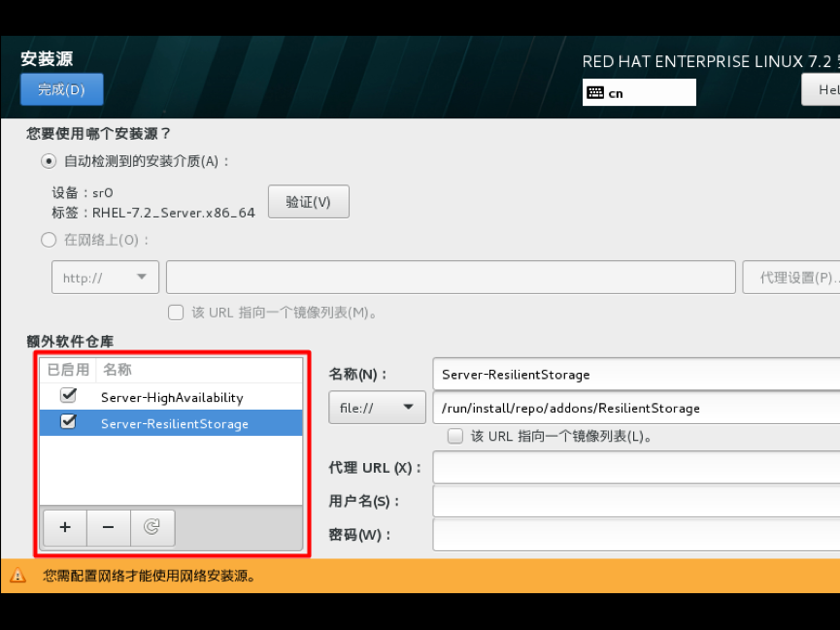Image resolution: width=840 pixels, height=630 pixels.
Task: Select auto-detected installation media radio button
Action: point(49,161)
